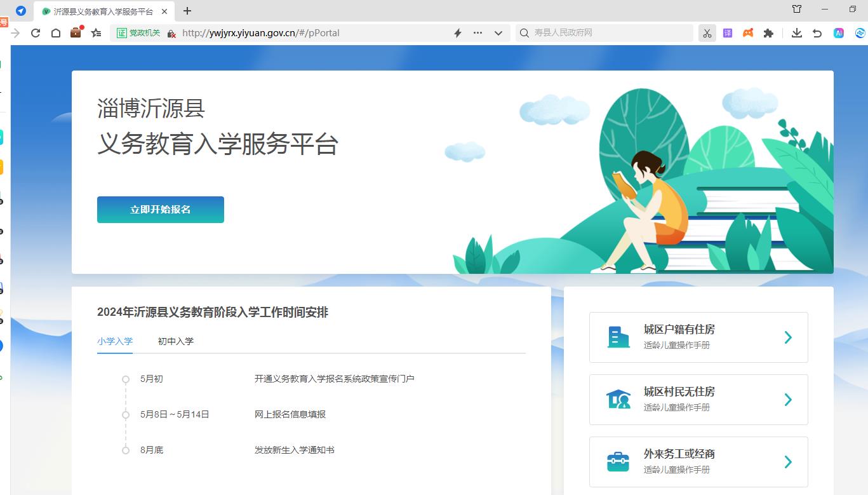The width and height of the screenshot is (868, 495).
Task: Open the puzzle-piece extensions icon
Action: tap(768, 33)
